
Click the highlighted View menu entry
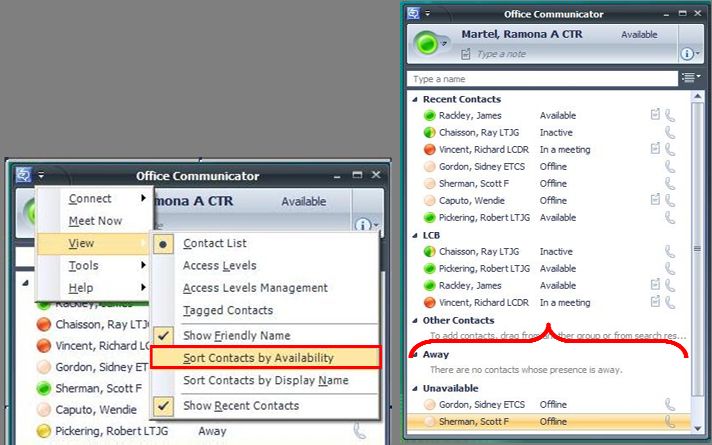coord(94,243)
